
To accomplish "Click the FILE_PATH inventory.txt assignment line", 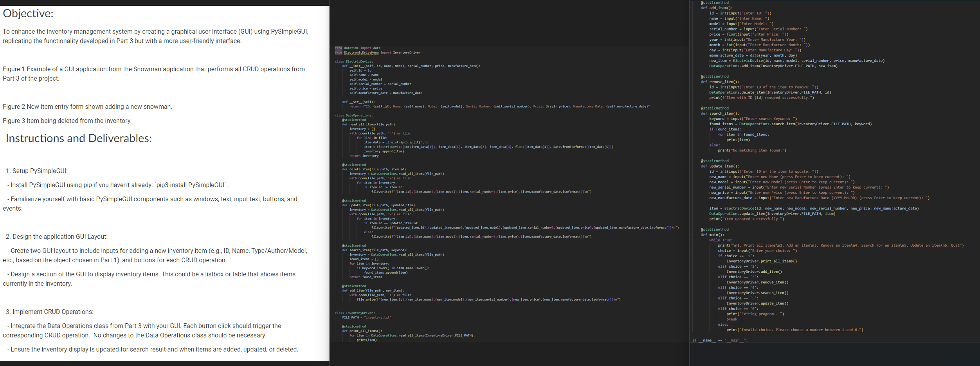I will pyautogui.click(x=366, y=317).
